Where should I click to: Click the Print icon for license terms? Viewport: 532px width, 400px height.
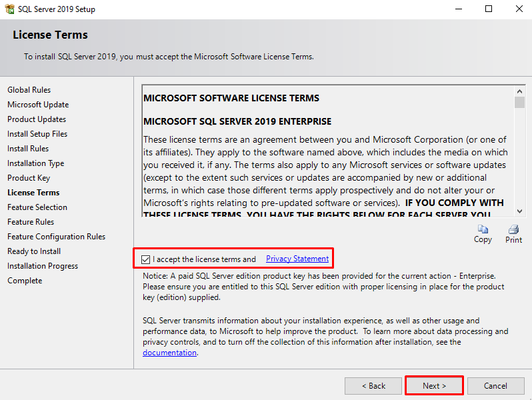click(x=513, y=229)
